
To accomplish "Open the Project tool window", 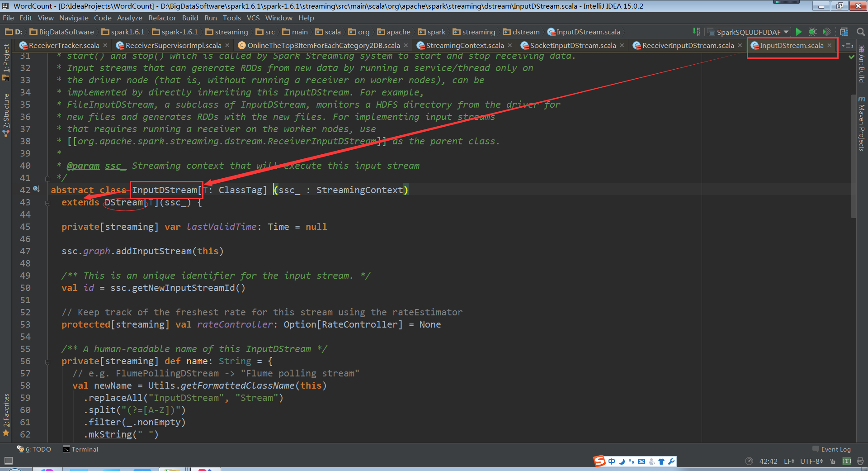I will click(x=6, y=62).
